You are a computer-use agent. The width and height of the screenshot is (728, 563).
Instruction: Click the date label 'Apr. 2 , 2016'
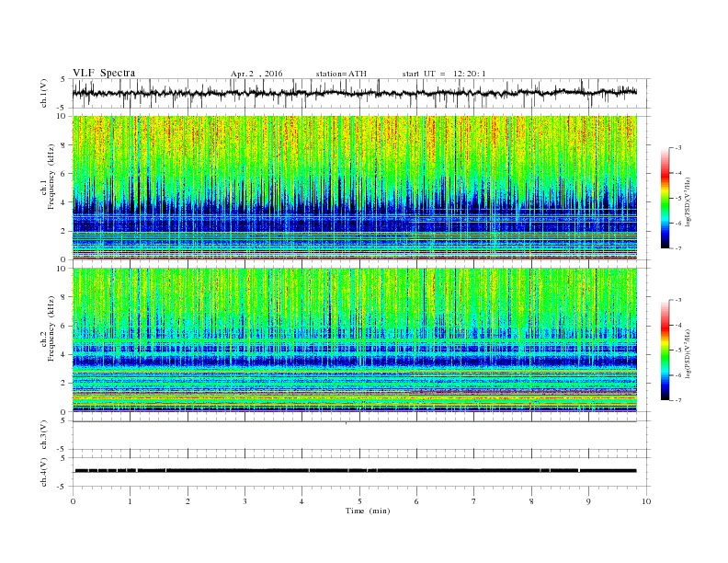click(x=256, y=74)
